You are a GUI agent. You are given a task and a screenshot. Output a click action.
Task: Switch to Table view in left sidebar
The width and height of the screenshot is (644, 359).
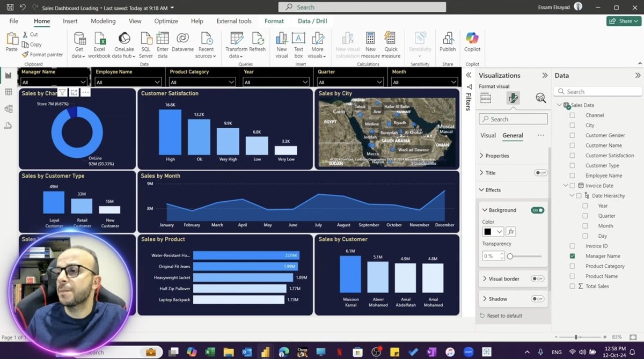coord(8,92)
